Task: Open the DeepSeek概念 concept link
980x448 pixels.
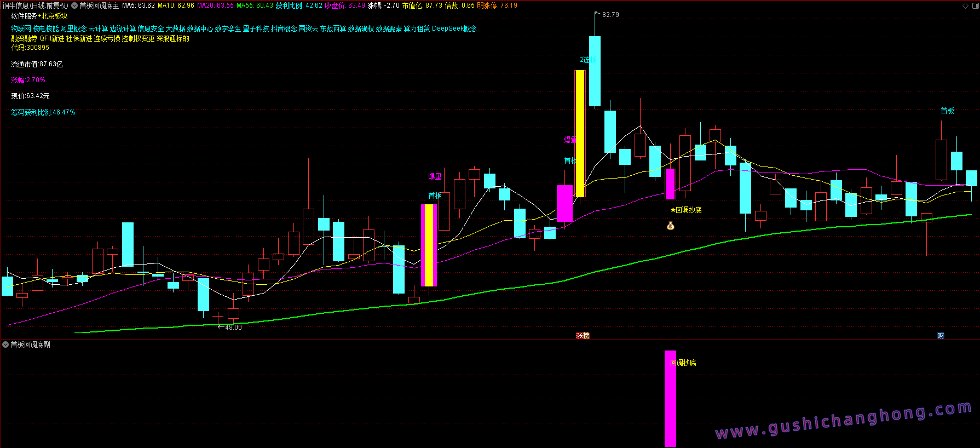Action: [x=454, y=28]
